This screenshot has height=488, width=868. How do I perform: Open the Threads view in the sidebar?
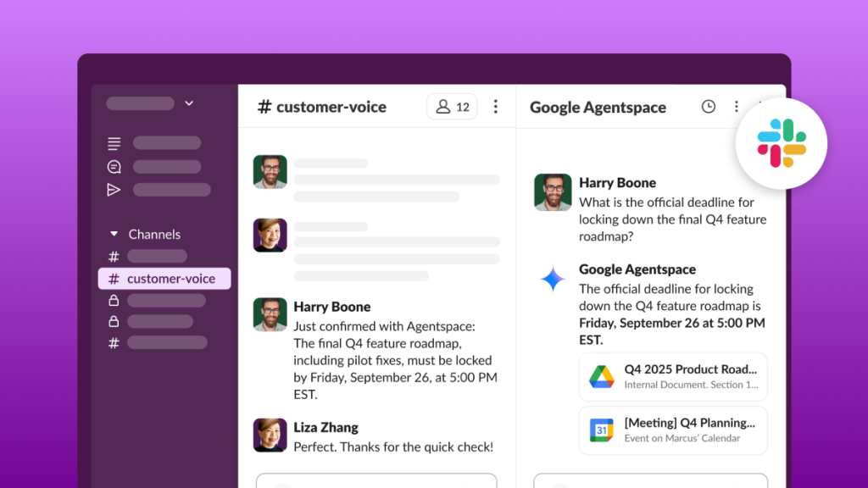[x=114, y=143]
